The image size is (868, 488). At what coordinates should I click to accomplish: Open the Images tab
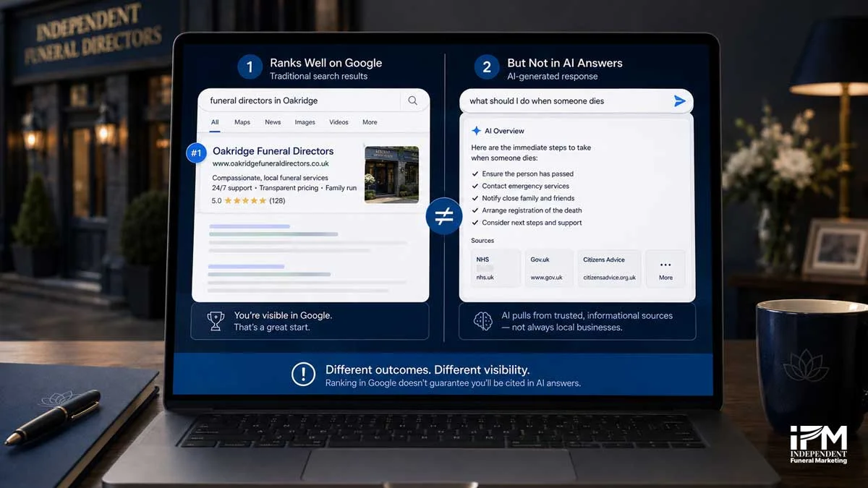click(305, 122)
